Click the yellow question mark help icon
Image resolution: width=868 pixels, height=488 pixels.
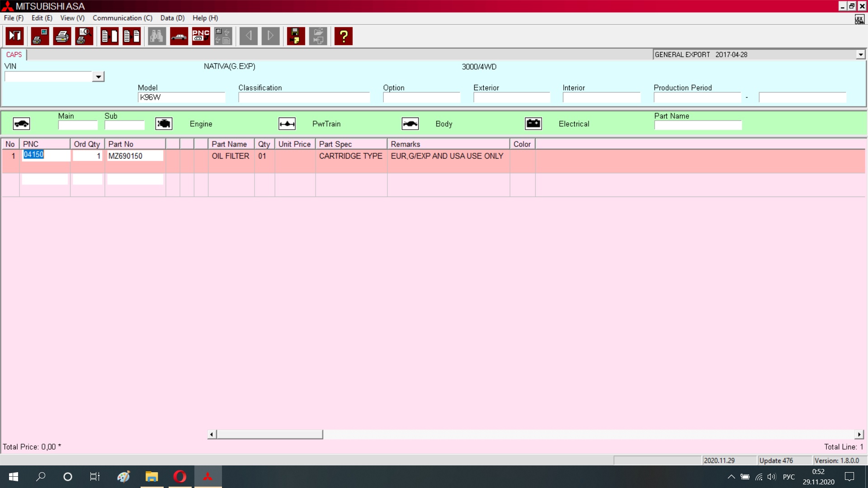(344, 36)
